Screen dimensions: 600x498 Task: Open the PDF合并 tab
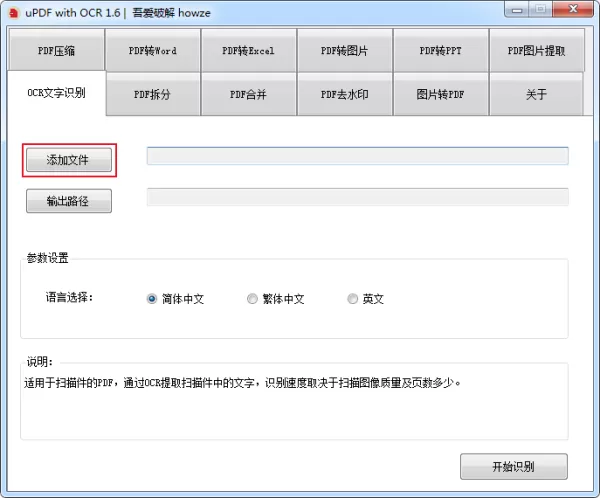249,94
